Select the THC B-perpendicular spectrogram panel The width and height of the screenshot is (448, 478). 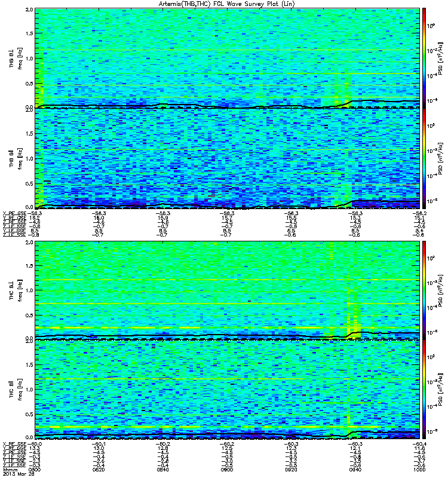click(227, 290)
